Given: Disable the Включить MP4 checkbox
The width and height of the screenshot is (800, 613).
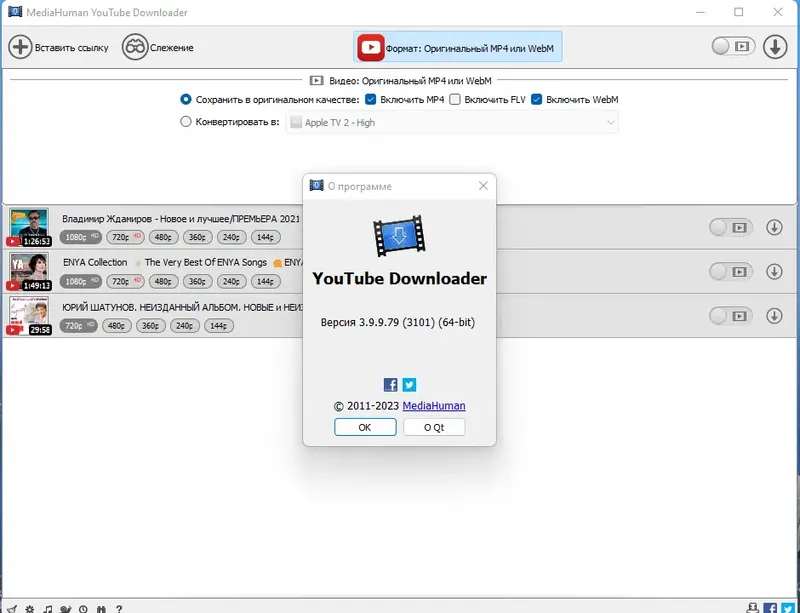Looking at the screenshot, I should click(371, 100).
